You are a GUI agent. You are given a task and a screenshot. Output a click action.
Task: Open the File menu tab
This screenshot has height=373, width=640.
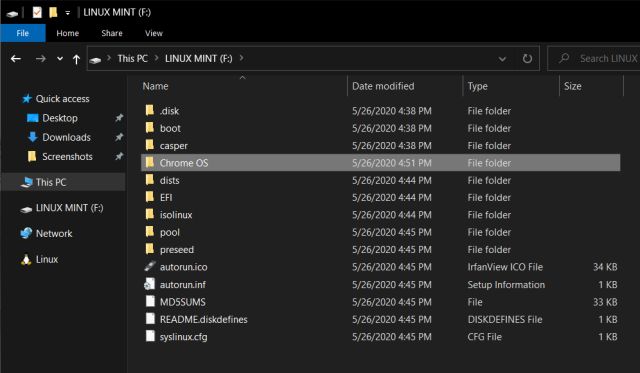point(23,33)
